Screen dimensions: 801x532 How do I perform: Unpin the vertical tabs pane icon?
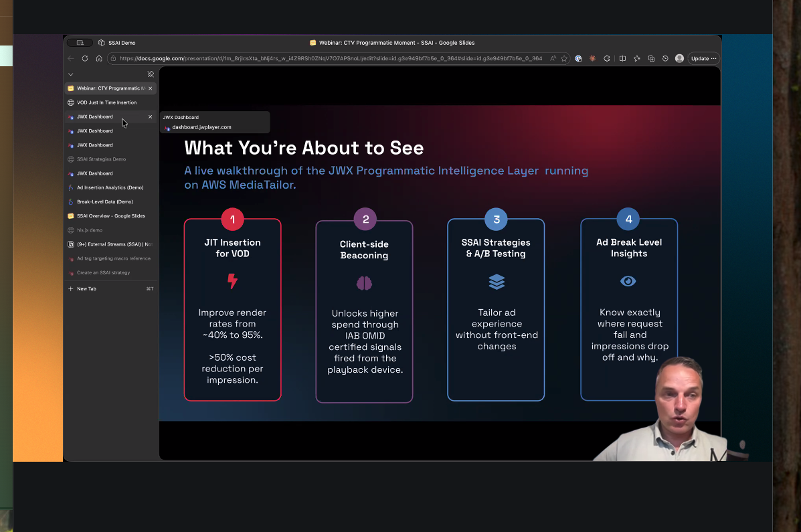[x=151, y=74]
